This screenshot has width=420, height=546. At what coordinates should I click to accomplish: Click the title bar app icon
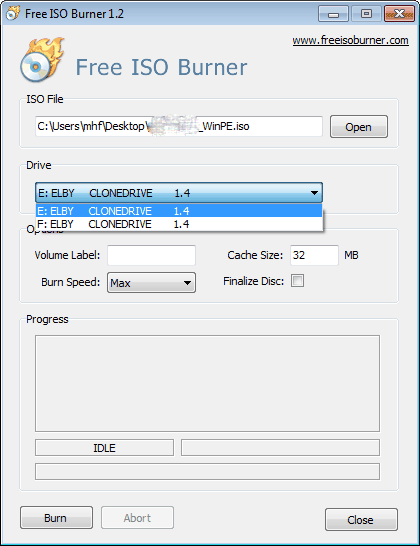tap(13, 13)
